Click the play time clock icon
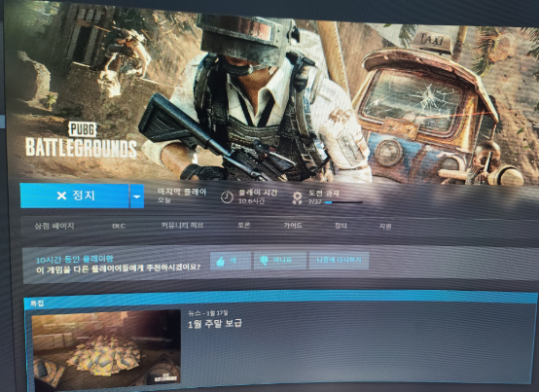The width and height of the screenshot is (539, 392). click(x=227, y=197)
